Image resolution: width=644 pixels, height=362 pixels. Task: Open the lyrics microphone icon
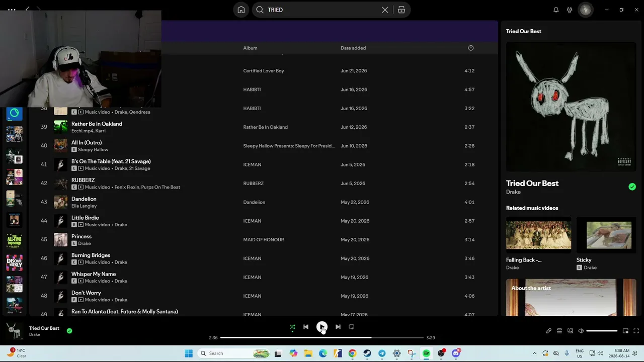pos(548,331)
